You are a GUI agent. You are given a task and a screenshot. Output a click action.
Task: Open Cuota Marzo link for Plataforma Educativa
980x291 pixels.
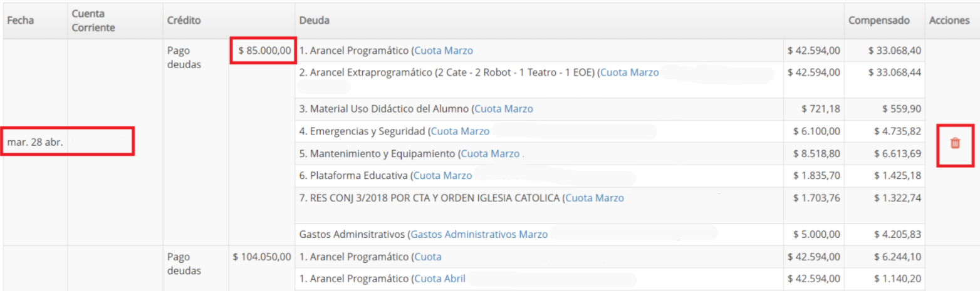pyautogui.click(x=442, y=176)
